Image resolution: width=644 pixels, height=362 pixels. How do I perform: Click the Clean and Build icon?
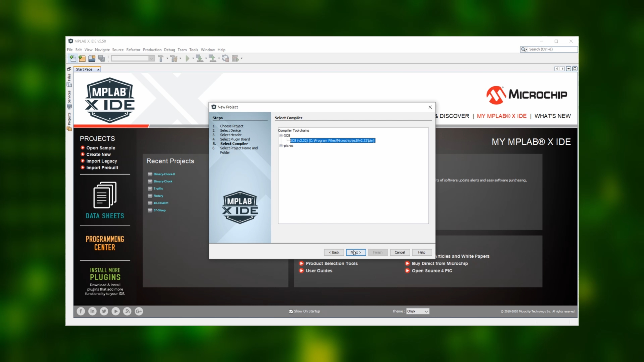pyautogui.click(x=174, y=59)
